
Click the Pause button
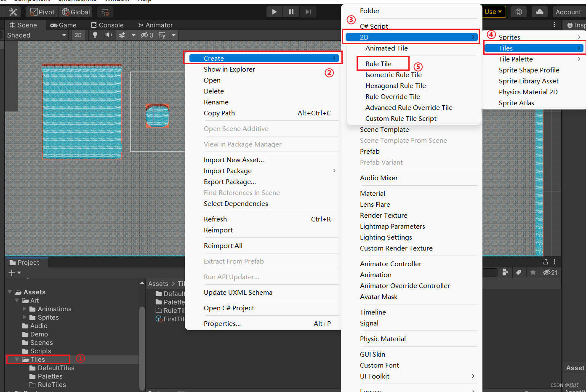click(x=291, y=12)
